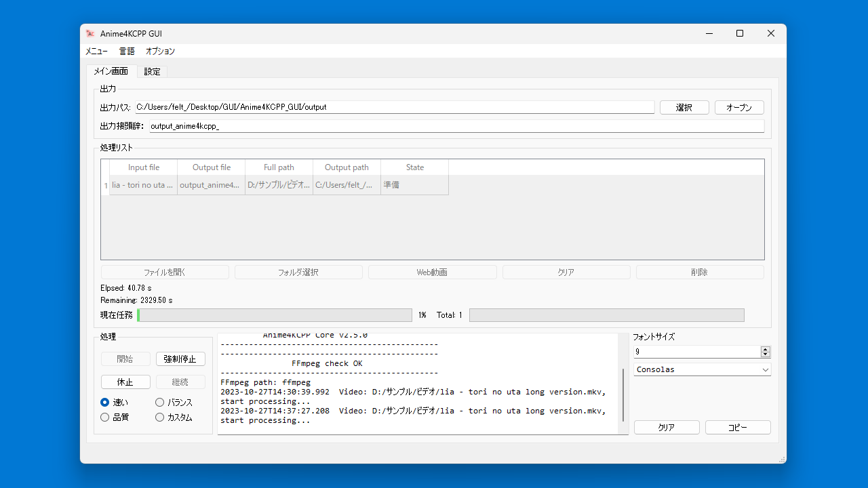Viewport: 868px width, 488px height.
Task: Decrease font size with down arrow
Action: click(766, 354)
